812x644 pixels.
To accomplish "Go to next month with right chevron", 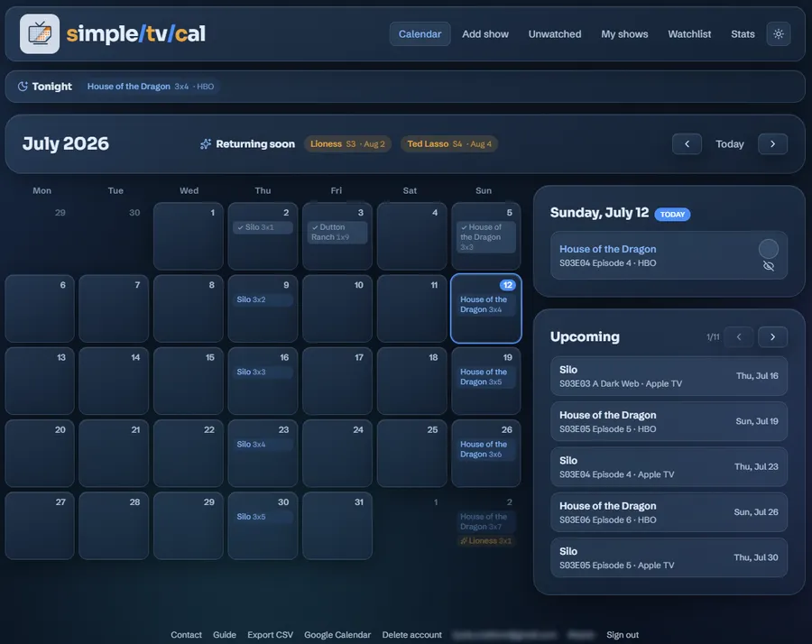I will [772, 144].
